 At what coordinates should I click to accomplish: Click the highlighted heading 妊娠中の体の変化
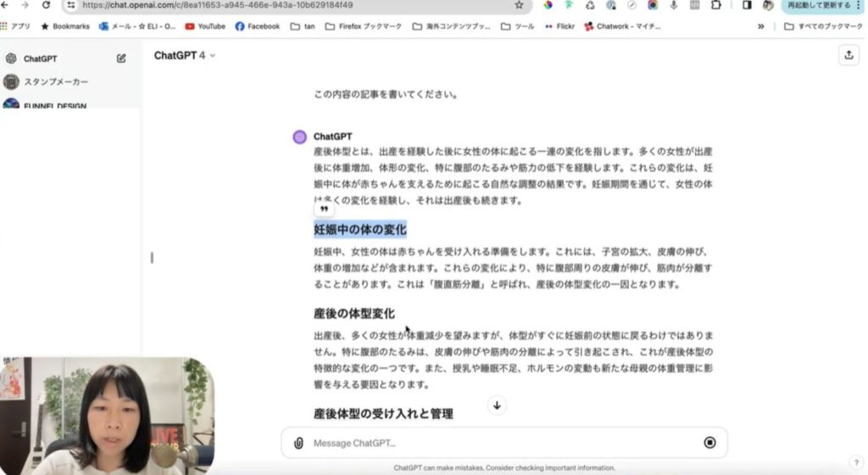click(x=359, y=229)
